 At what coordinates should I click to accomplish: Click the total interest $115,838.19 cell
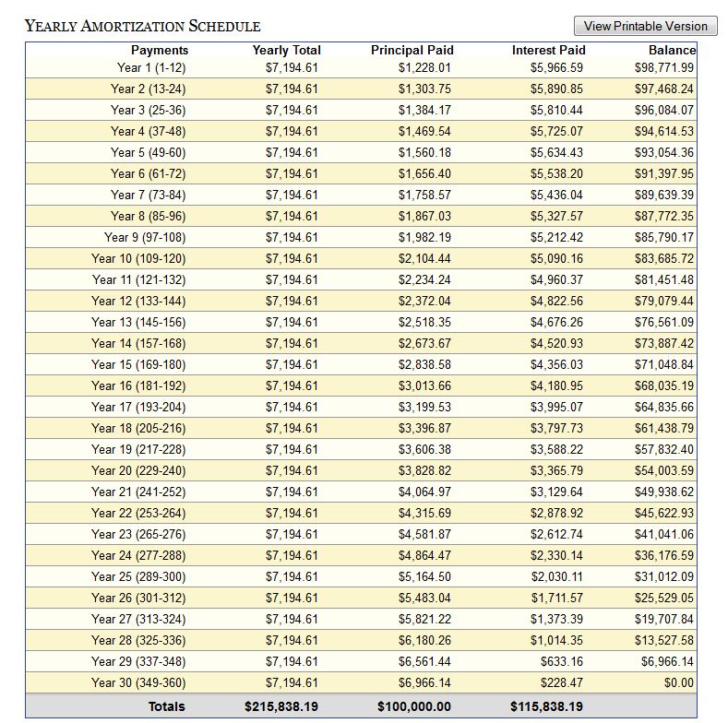(x=546, y=706)
